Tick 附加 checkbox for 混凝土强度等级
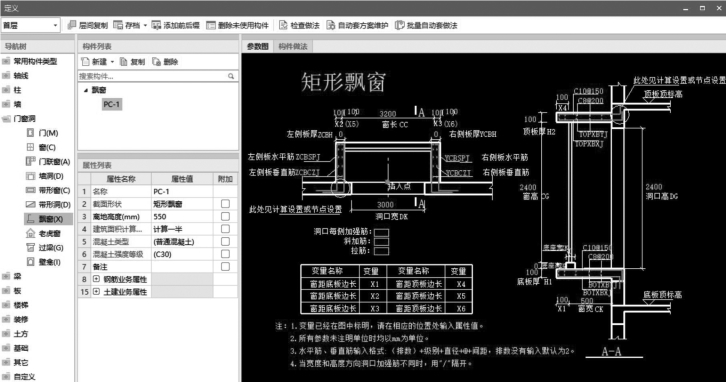Viewport: 726px width, 382px height. point(225,254)
